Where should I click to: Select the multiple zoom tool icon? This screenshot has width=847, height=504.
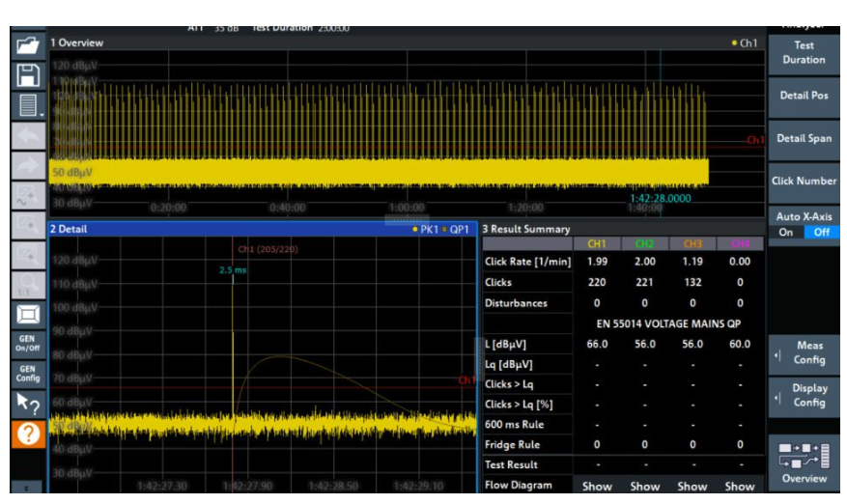click(x=28, y=226)
